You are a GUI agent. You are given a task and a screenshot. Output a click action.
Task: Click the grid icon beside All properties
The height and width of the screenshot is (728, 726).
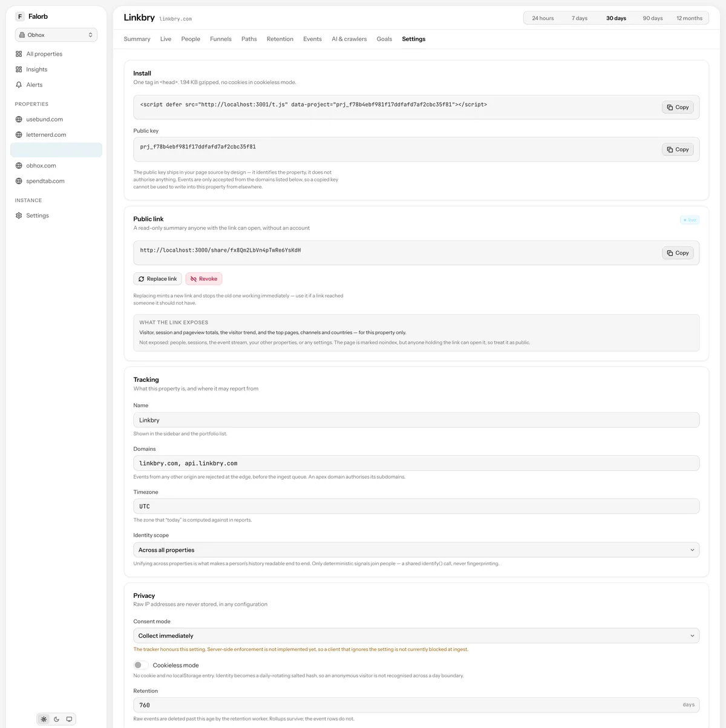pos(19,54)
